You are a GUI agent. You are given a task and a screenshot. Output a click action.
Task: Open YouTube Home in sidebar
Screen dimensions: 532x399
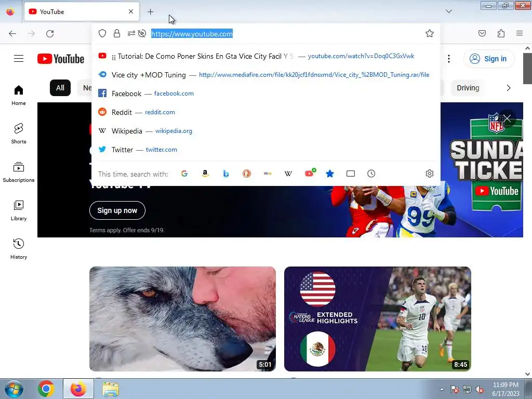point(19,96)
